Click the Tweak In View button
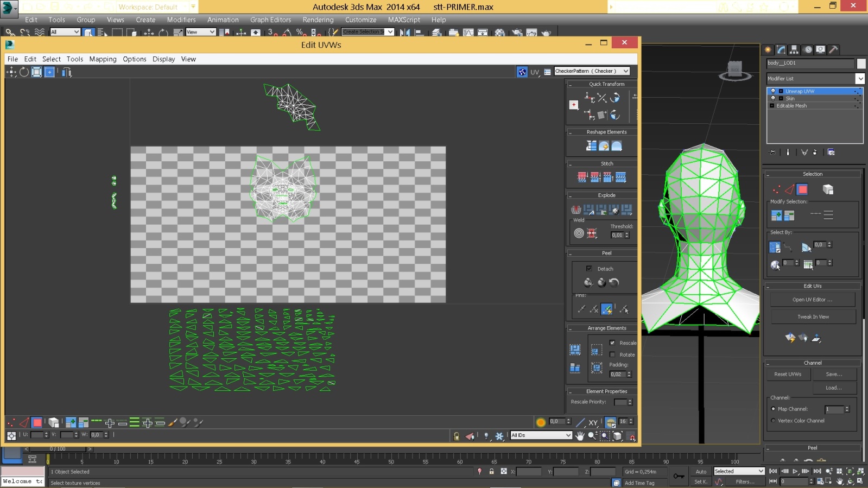 [813, 316]
